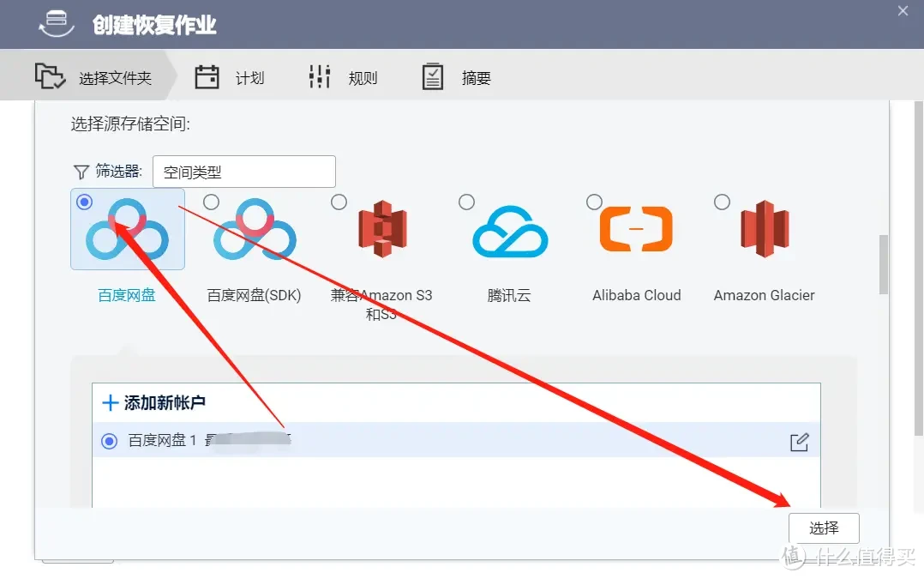Click the filter funnel icon

click(81, 172)
